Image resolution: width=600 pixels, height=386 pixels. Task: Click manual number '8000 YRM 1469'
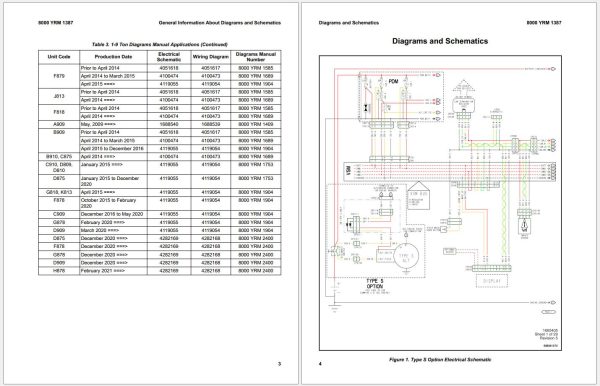click(x=256, y=124)
